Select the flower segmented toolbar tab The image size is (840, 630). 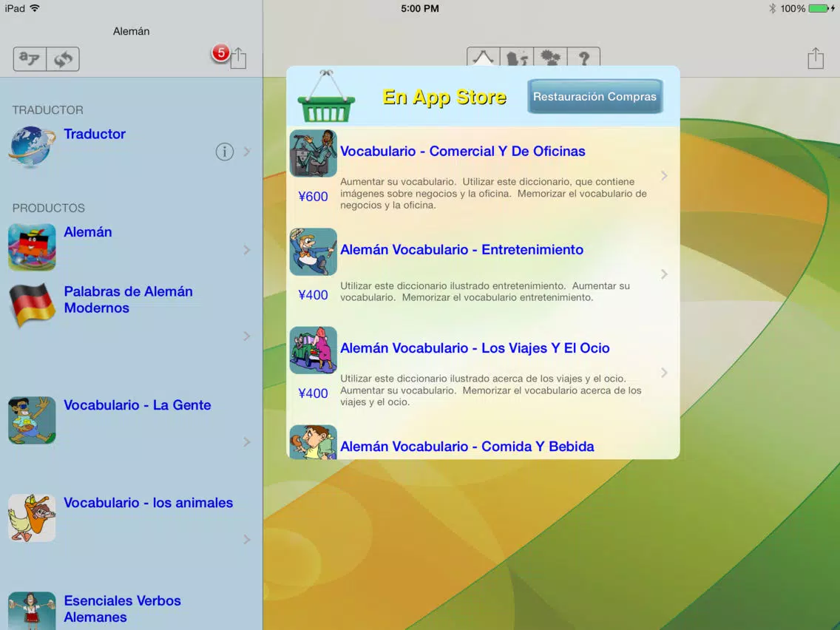point(550,57)
